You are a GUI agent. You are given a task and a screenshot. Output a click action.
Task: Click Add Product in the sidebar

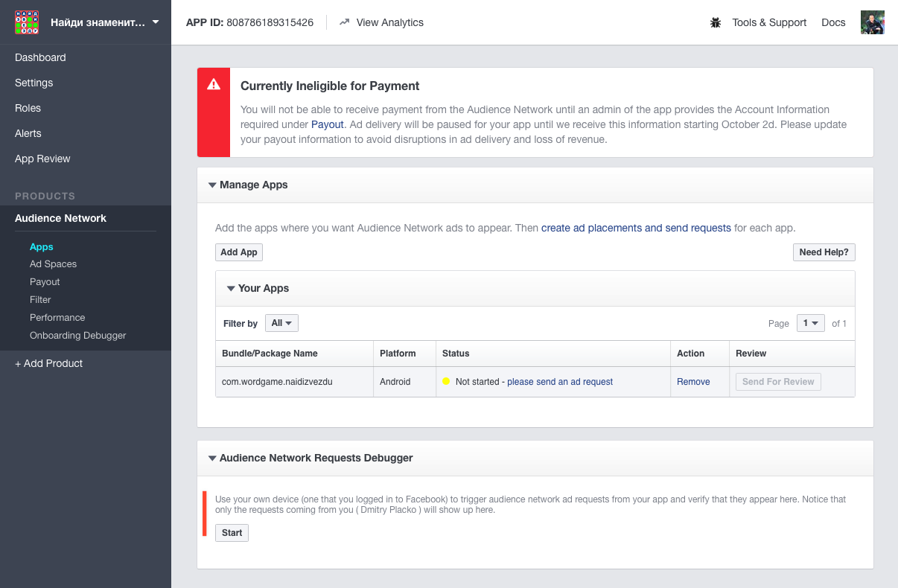click(x=48, y=363)
